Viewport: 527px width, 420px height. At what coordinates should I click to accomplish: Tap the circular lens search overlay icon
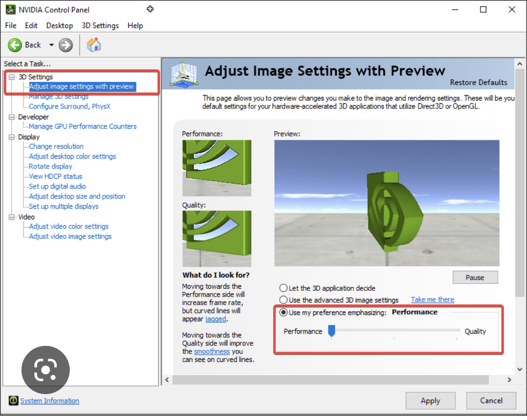[46, 370]
